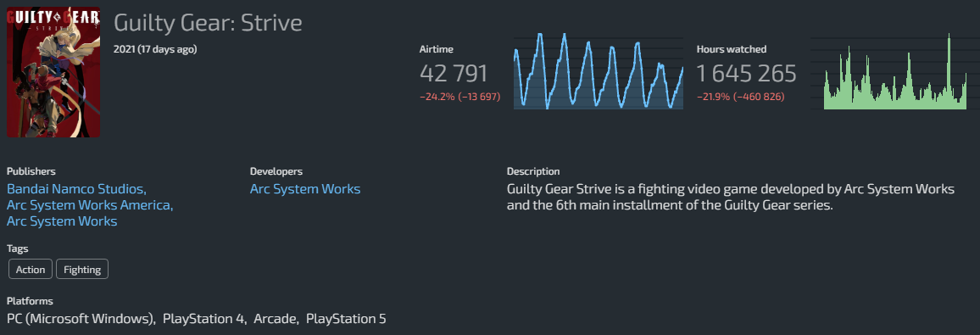
Task: Click the Arcade platform text
Action: (x=276, y=319)
